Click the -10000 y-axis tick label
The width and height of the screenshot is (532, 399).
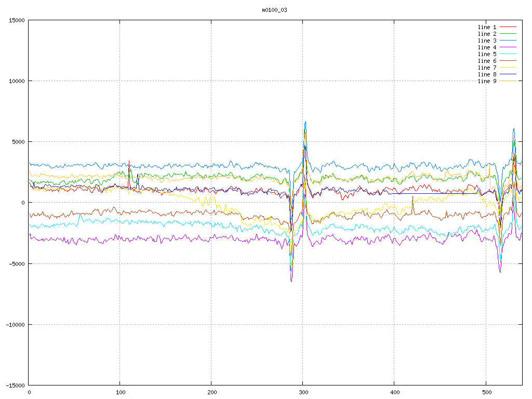[x=14, y=324]
